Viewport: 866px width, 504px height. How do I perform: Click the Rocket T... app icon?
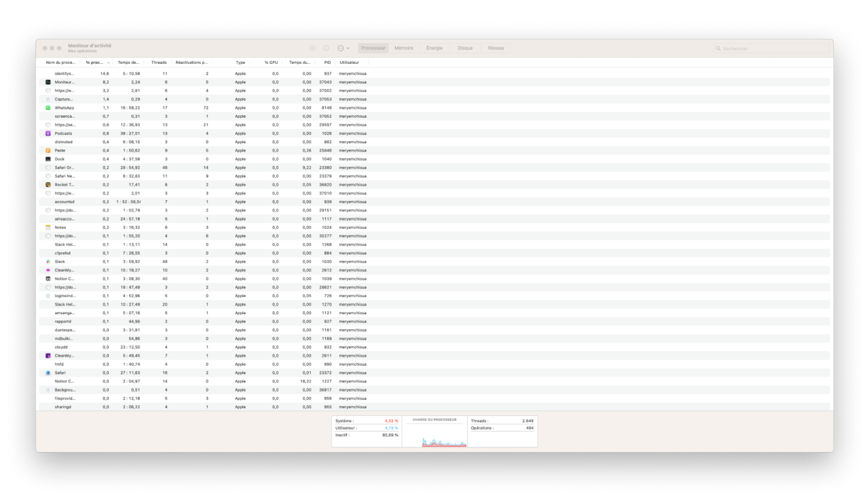[x=48, y=185]
